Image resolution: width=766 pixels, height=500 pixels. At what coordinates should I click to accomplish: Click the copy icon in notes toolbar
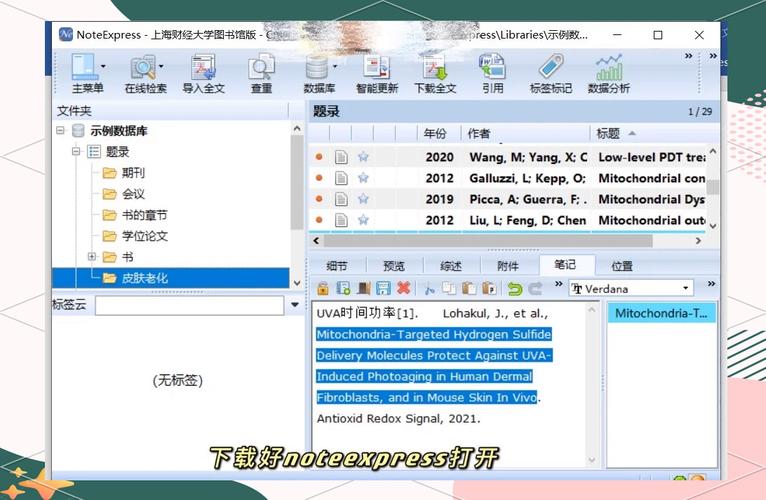448,288
